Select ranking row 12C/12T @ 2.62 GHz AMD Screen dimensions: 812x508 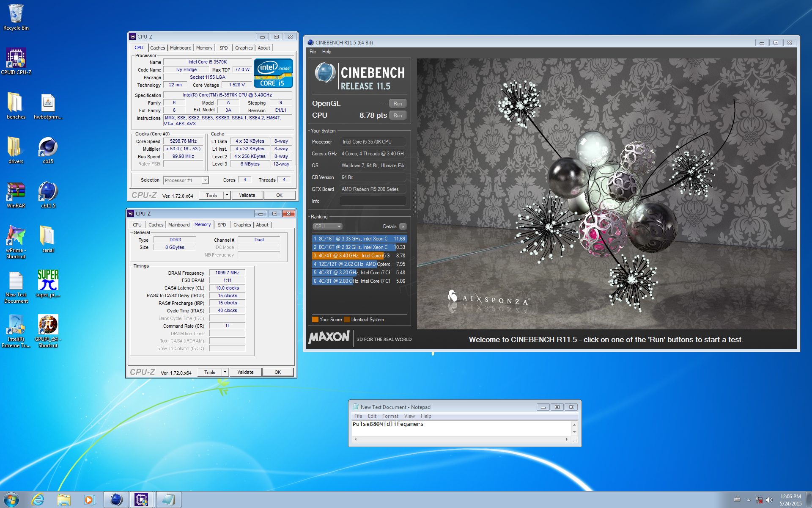(x=359, y=264)
